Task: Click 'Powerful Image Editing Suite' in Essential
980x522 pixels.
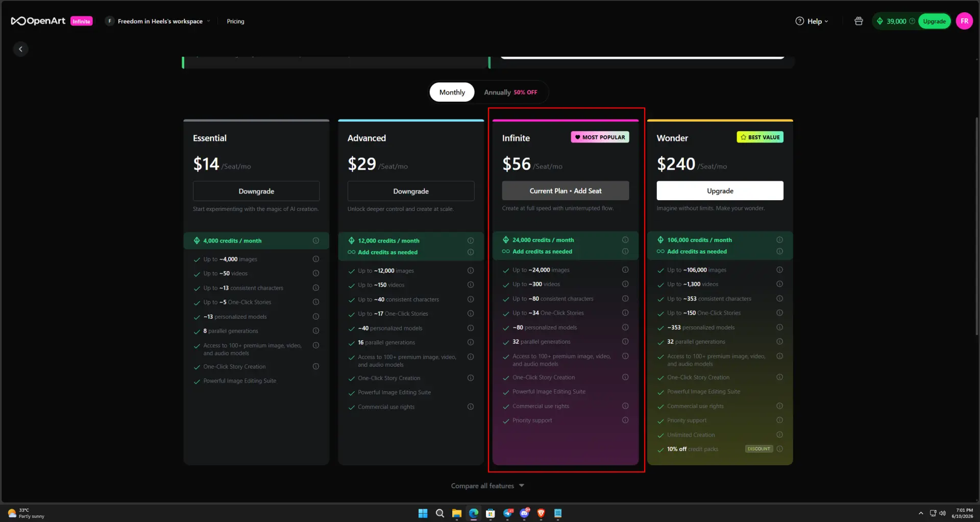Action: coord(240,381)
